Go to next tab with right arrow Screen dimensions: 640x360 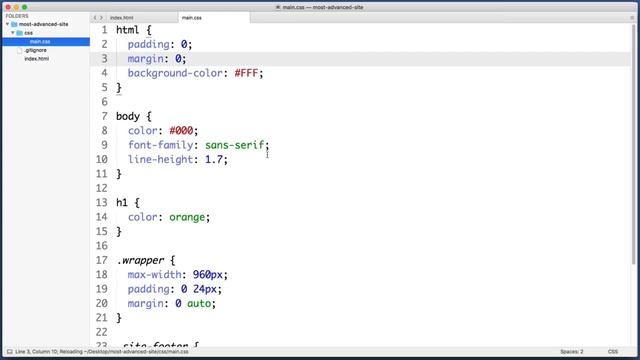pyautogui.click(x=101, y=18)
